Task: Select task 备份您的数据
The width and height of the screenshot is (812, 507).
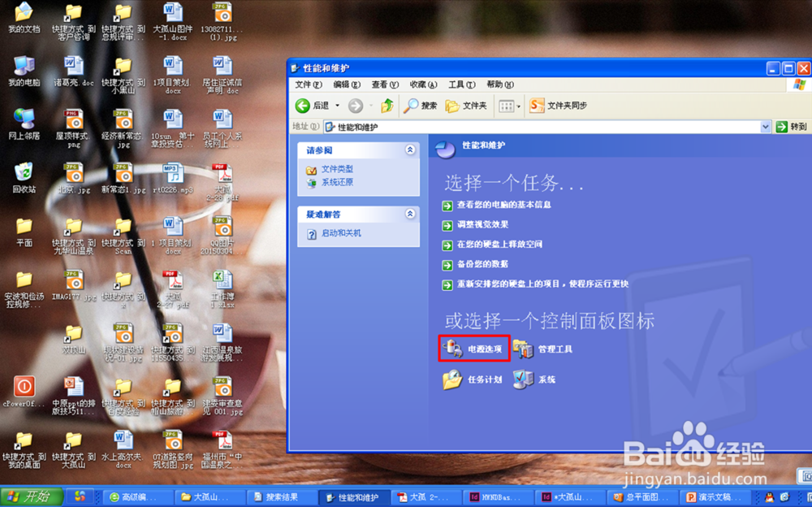Action: click(x=482, y=264)
